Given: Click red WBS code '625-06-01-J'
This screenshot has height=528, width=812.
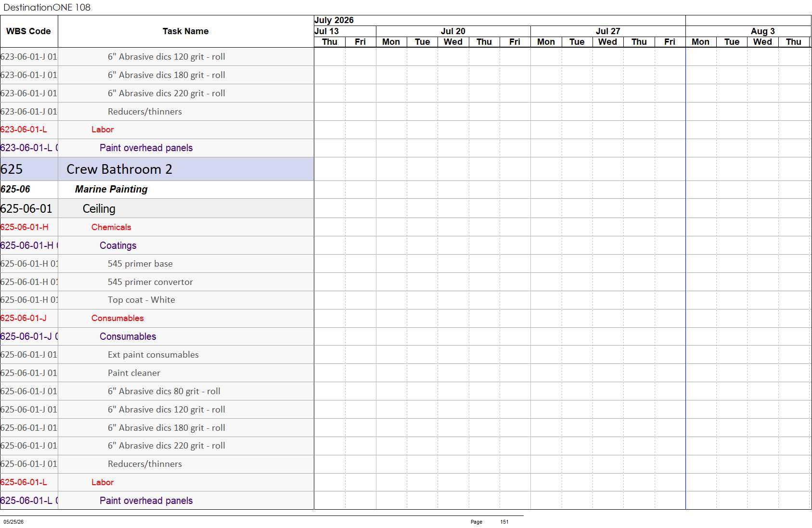Looking at the screenshot, I should tap(23, 318).
